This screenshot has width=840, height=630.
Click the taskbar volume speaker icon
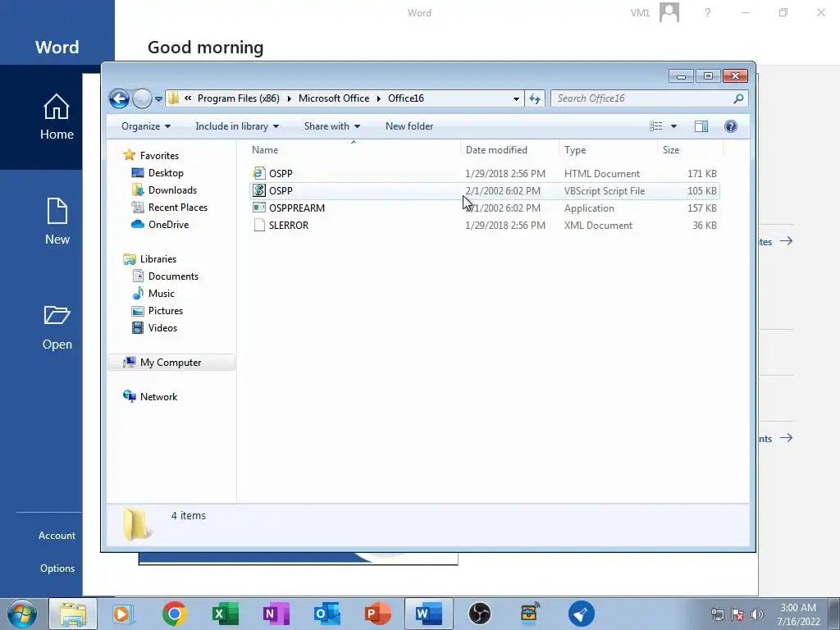(757, 614)
